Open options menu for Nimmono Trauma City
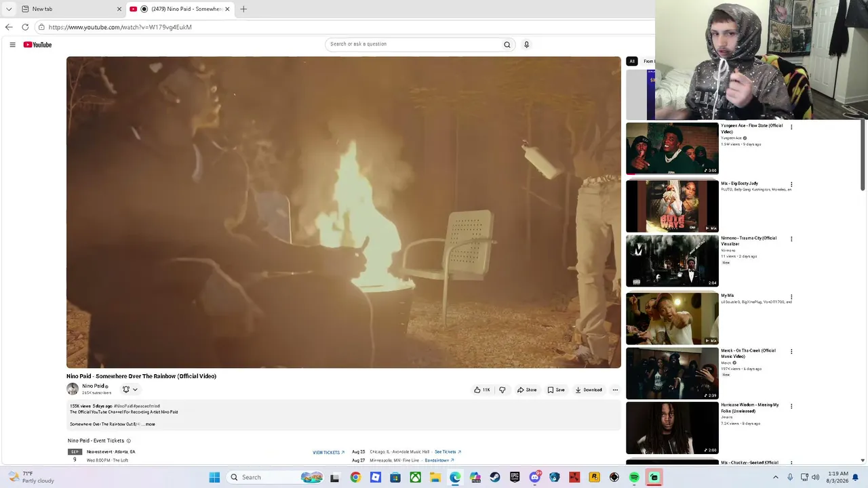 (x=791, y=239)
